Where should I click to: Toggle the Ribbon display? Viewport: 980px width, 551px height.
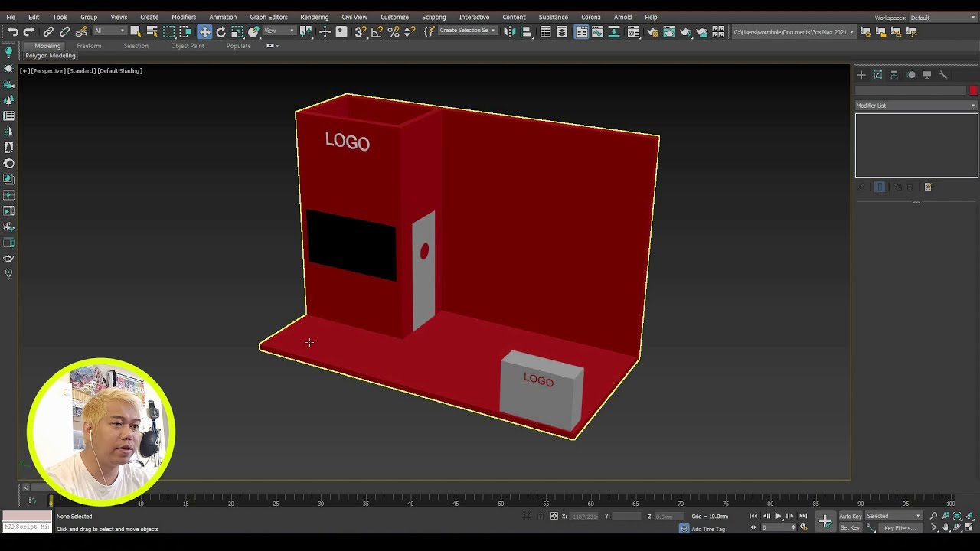point(582,31)
